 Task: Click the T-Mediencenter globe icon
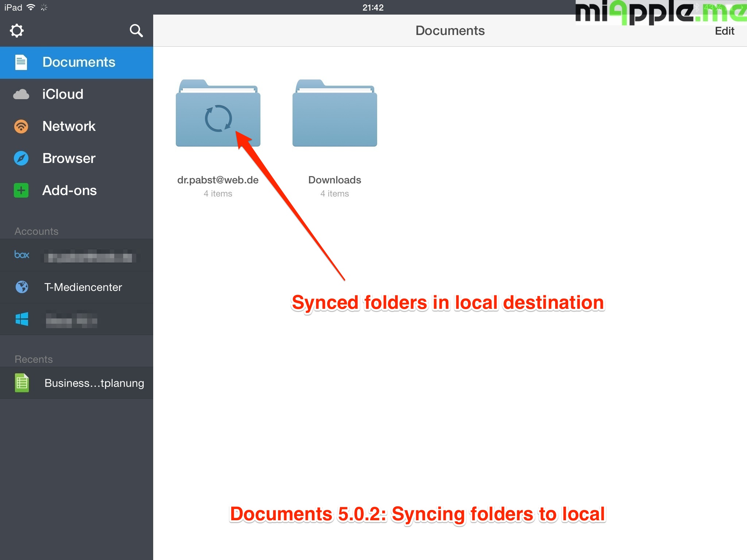(22, 287)
